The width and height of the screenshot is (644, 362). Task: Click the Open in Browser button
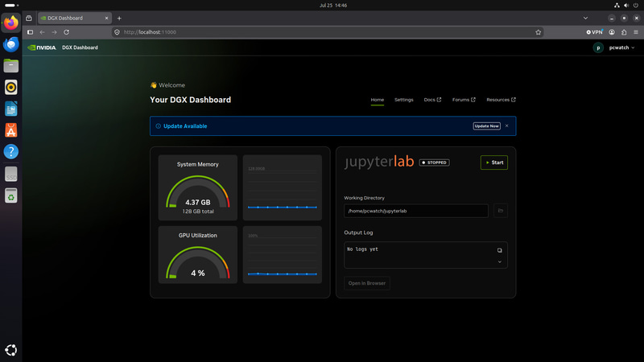click(x=367, y=283)
